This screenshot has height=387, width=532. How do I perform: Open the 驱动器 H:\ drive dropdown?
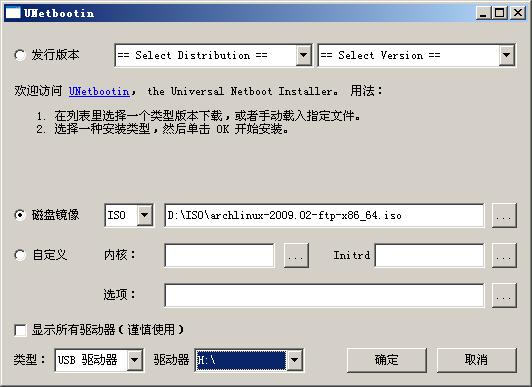(249, 360)
